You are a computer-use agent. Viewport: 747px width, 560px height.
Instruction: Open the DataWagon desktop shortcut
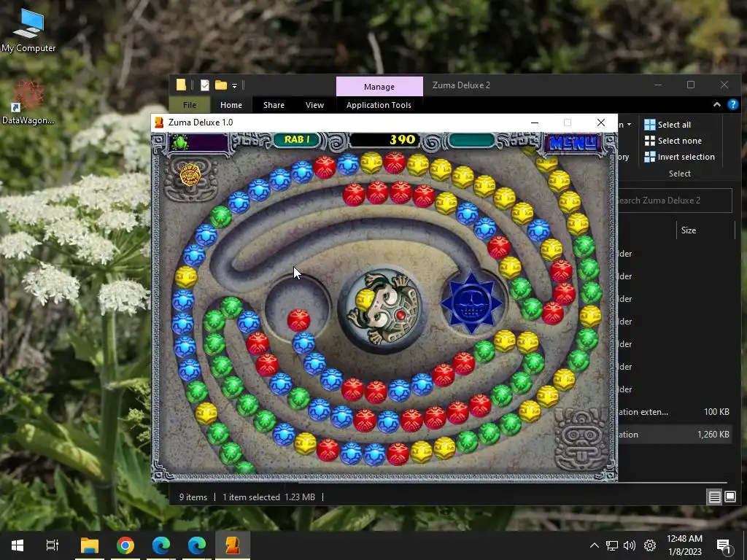[x=28, y=103]
